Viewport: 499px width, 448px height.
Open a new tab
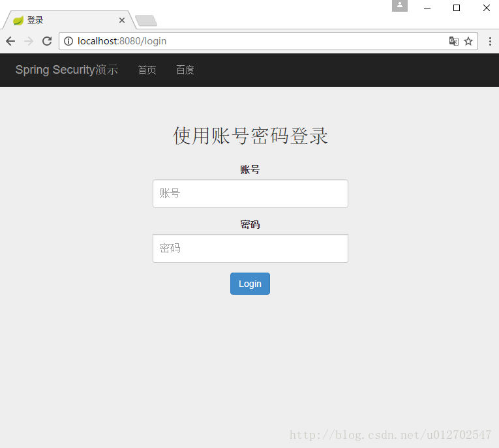click(x=146, y=21)
